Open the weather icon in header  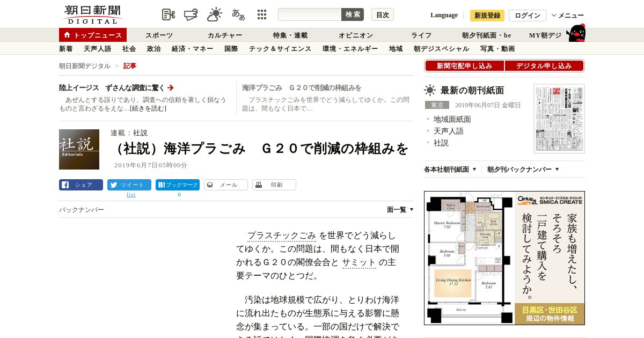point(215,14)
